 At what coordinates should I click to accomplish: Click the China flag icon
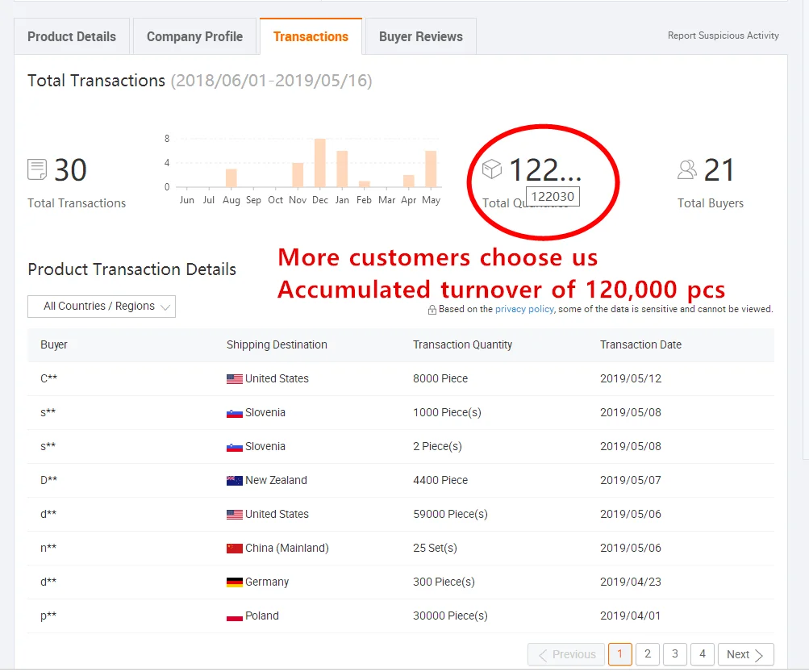(235, 549)
